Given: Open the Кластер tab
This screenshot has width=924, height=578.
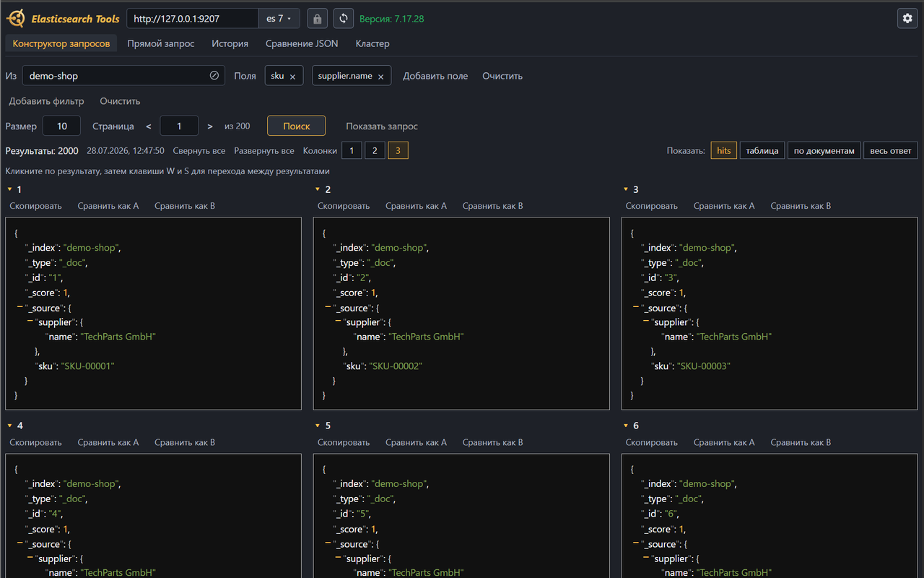Looking at the screenshot, I should point(372,43).
